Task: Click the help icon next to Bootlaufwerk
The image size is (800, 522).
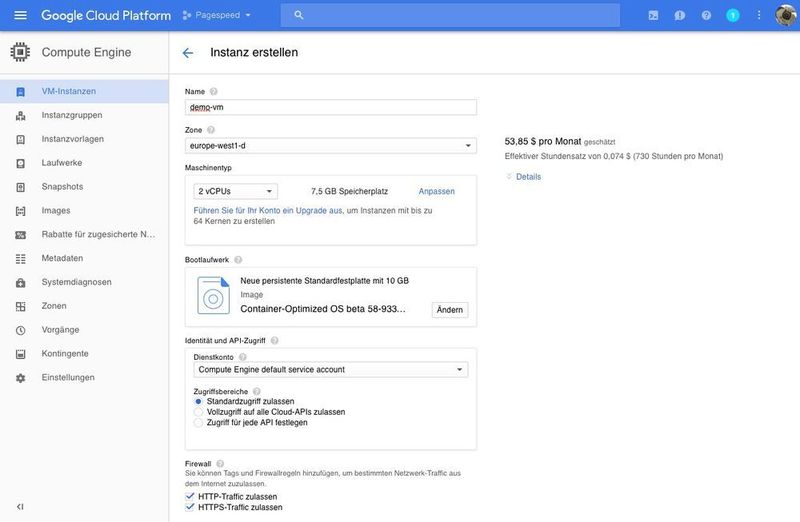Action: click(x=238, y=260)
